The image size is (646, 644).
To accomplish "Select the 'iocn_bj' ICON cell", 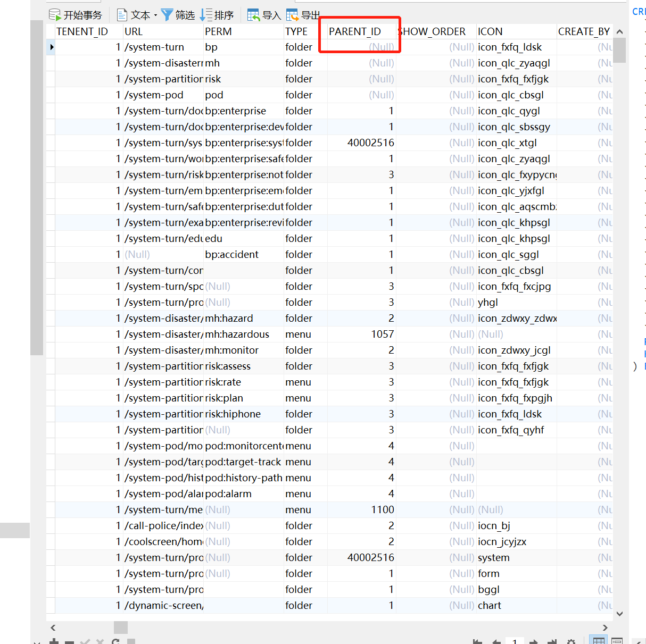I will pyautogui.click(x=517, y=525).
